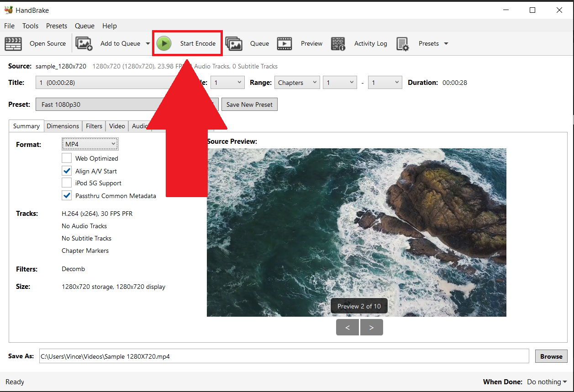Open the When Done dropdown
This screenshot has height=392, width=574.
coord(546,382)
